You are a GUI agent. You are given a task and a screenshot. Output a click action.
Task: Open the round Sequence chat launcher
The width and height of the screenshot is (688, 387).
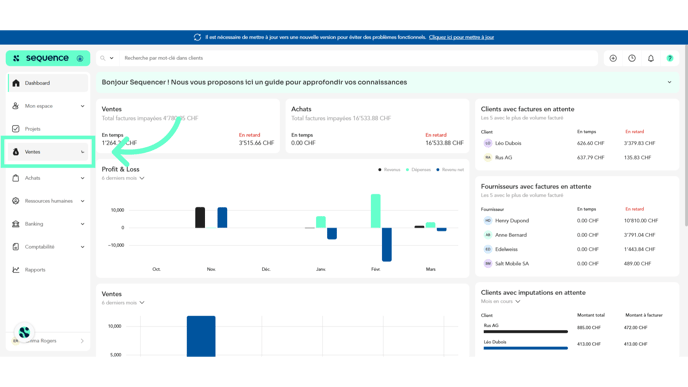pos(24,332)
